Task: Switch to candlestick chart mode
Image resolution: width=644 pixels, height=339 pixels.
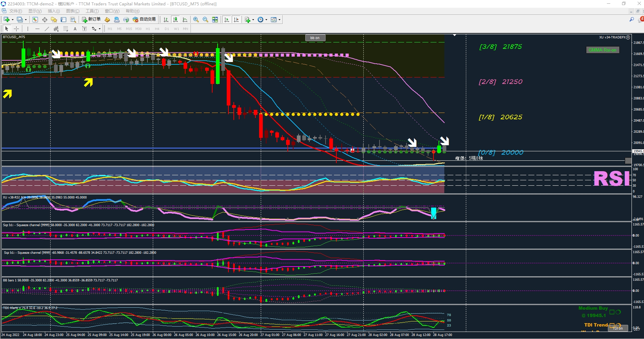Action: [x=175, y=20]
